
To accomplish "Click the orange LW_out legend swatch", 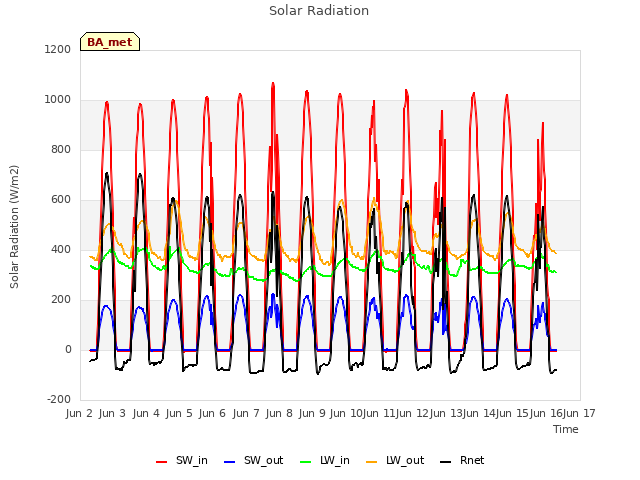I will 372,462.
